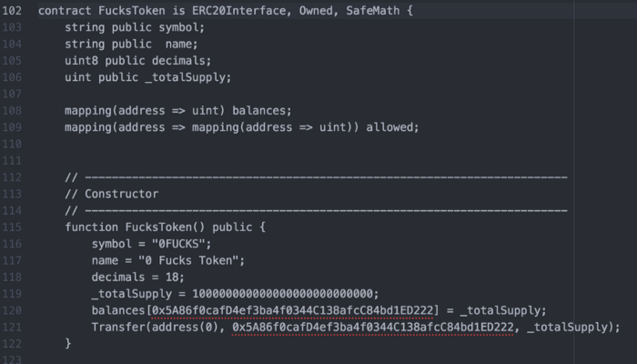
Task: Click the closing brace on line 122
Action: [x=67, y=342]
